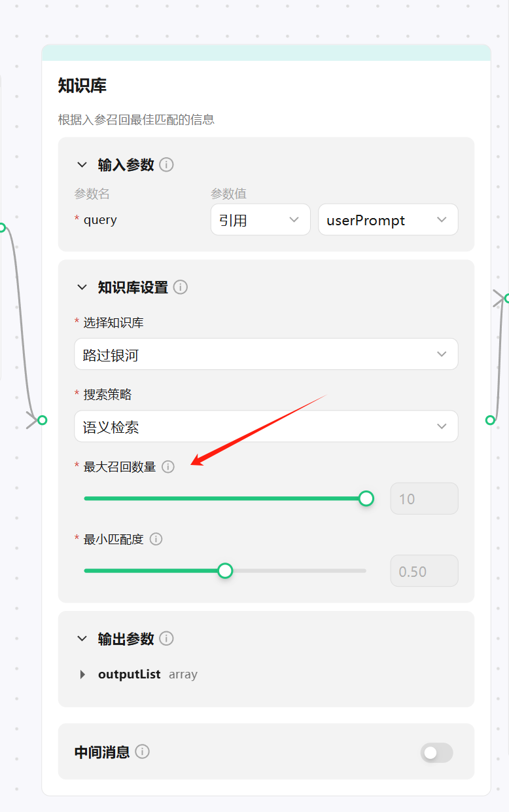Click info icon beside 输出参数

click(166, 638)
